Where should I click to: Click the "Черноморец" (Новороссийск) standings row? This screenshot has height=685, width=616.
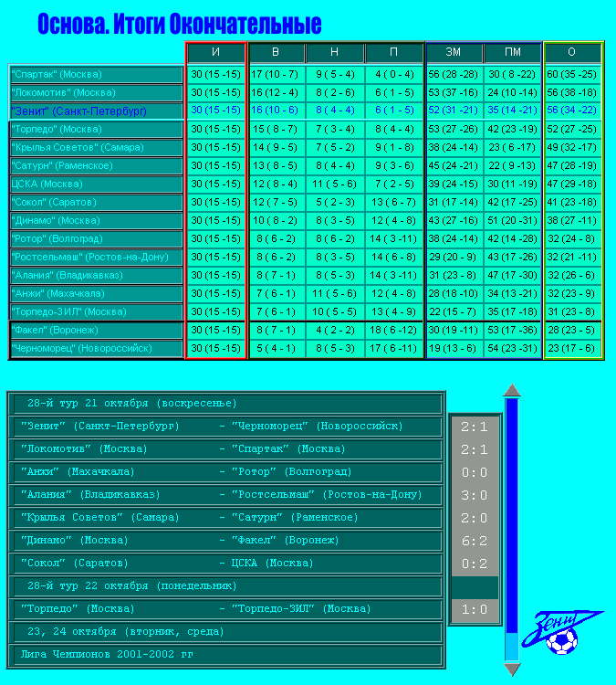96,349
